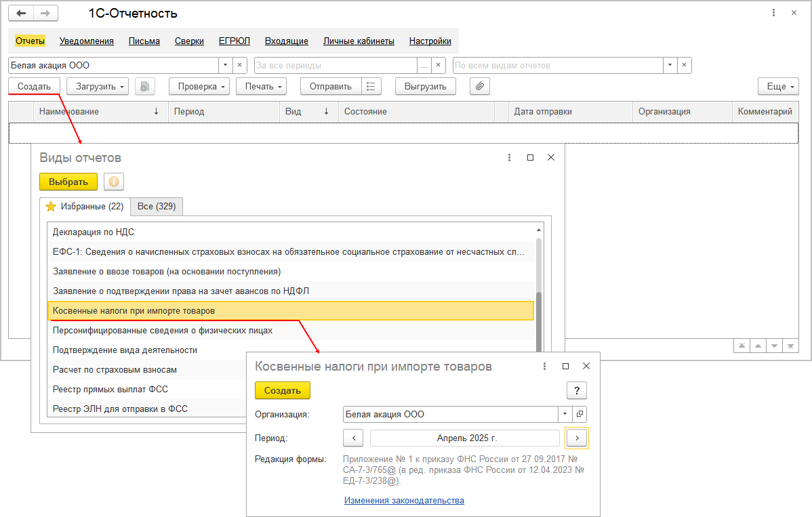Move down one row in the report list

[774, 346]
